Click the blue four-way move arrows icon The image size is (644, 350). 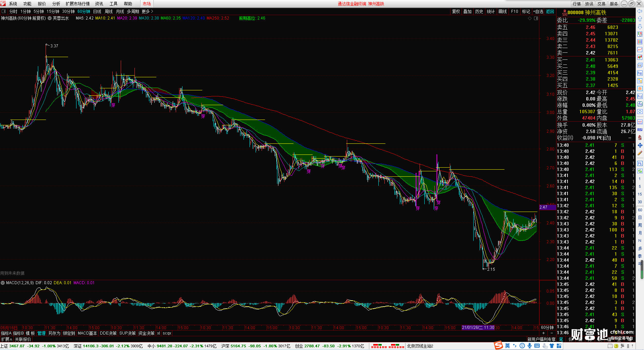point(640,145)
